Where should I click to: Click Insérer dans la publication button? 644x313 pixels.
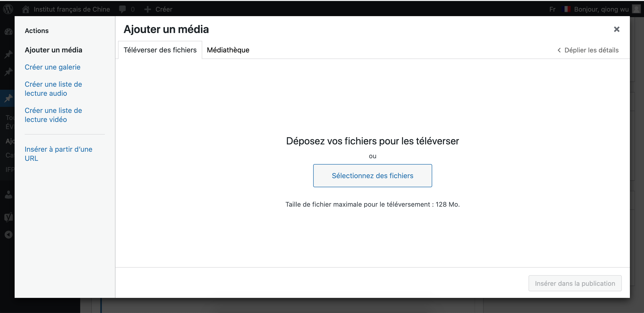click(x=575, y=283)
